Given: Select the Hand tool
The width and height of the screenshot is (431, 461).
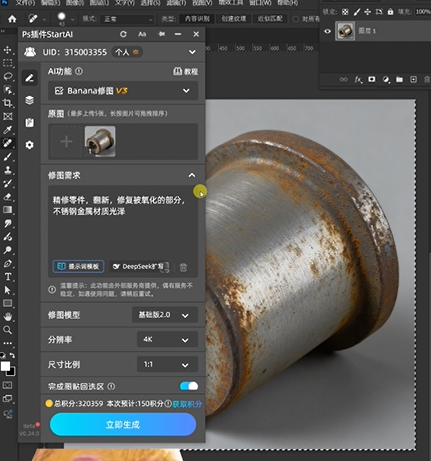Looking at the screenshot, I should coord(7,317).
